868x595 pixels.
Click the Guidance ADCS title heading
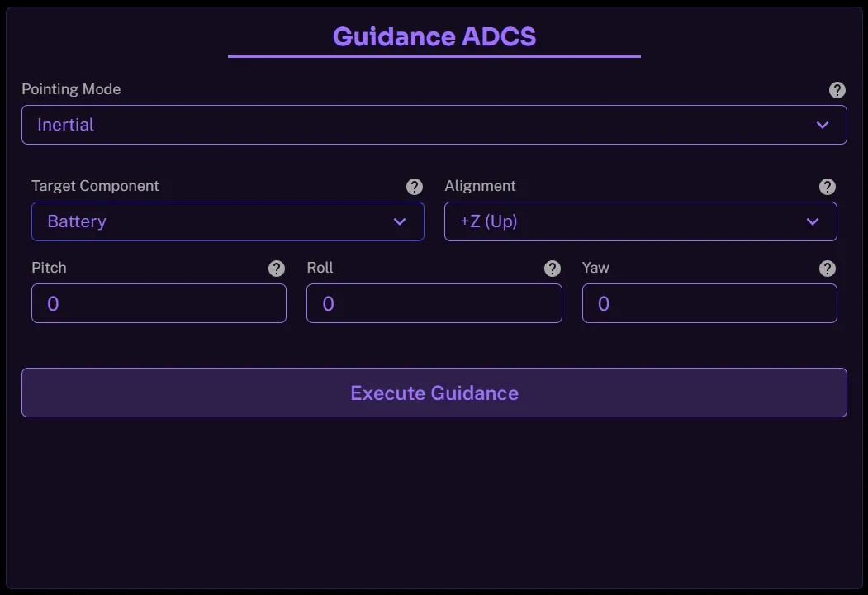point(434,37)
